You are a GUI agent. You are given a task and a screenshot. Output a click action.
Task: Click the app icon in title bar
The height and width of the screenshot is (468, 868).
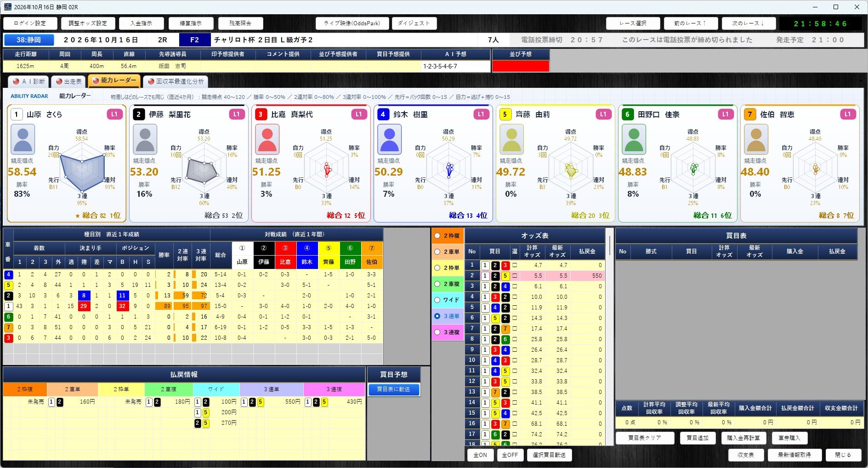(x=7, y=7)
